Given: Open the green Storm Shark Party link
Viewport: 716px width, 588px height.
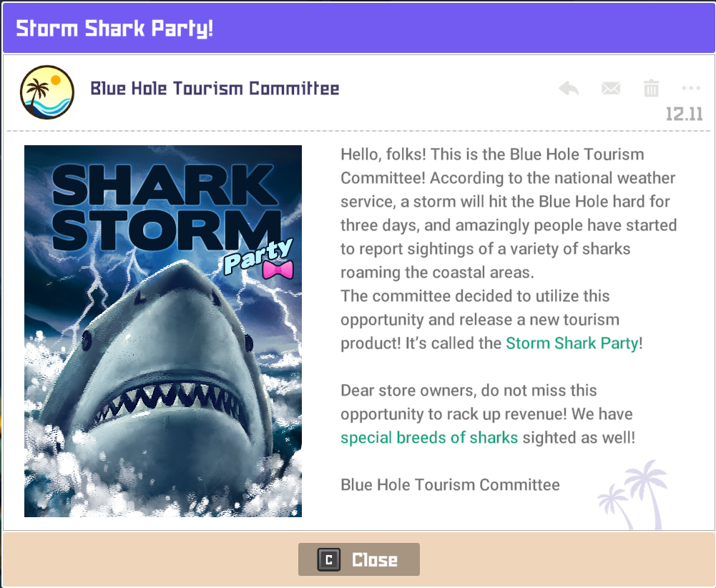Looking at the screenshot, I should pyautogui.click(x=572, y=343).
